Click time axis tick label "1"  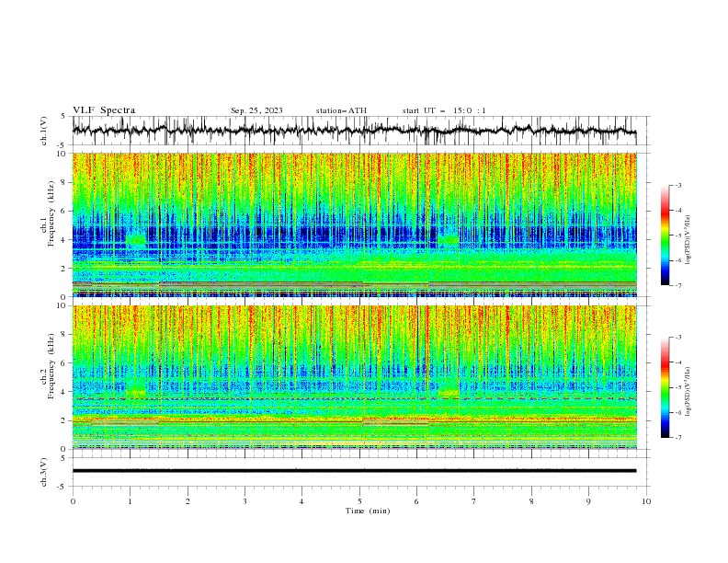pyautogui.click(x=130, y=501)
